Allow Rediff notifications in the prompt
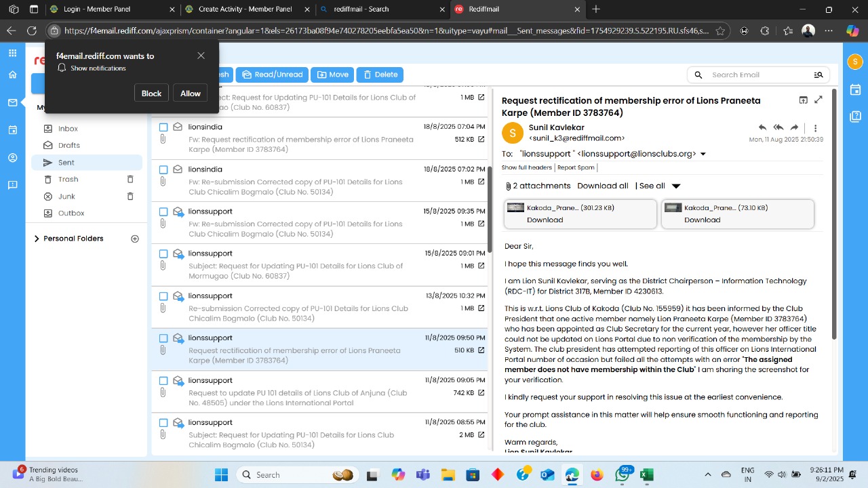 pyautogui.click(x=190, y=93)
